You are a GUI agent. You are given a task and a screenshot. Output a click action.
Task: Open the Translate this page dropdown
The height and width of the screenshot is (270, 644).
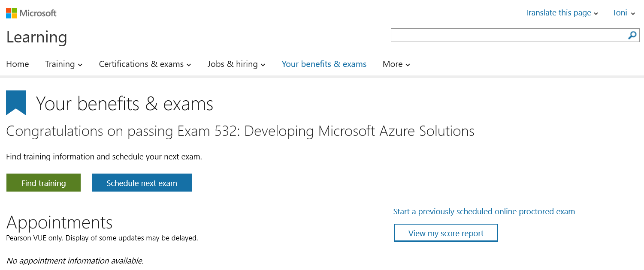(561, 13)
